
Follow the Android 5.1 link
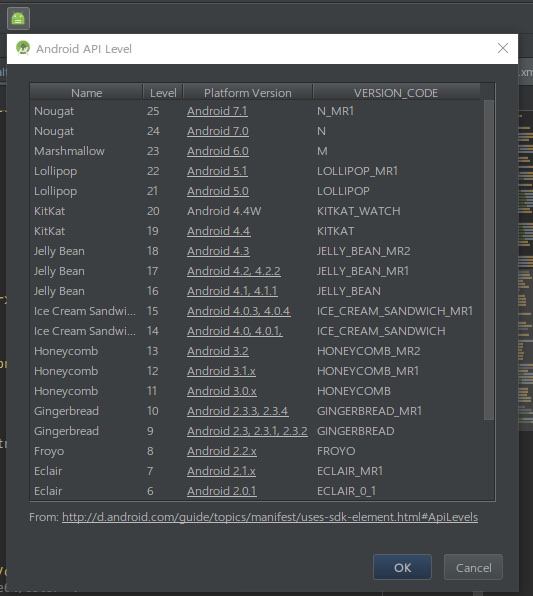(x=217, y=171)
